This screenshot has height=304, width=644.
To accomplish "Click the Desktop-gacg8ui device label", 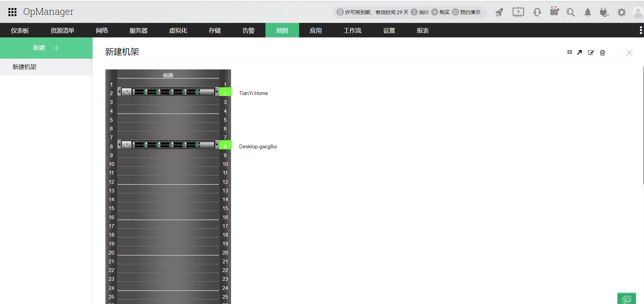I will [258, 147].
